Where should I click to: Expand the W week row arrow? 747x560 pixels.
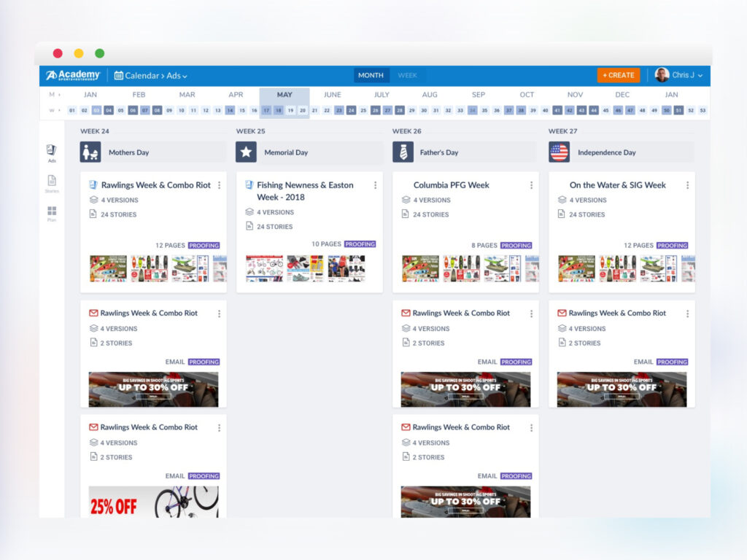pos(60,111)
